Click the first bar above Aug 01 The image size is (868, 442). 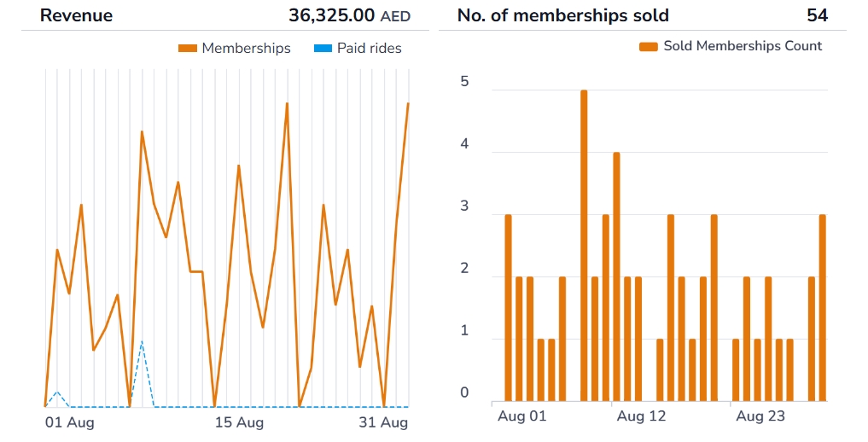coord(508,307)
